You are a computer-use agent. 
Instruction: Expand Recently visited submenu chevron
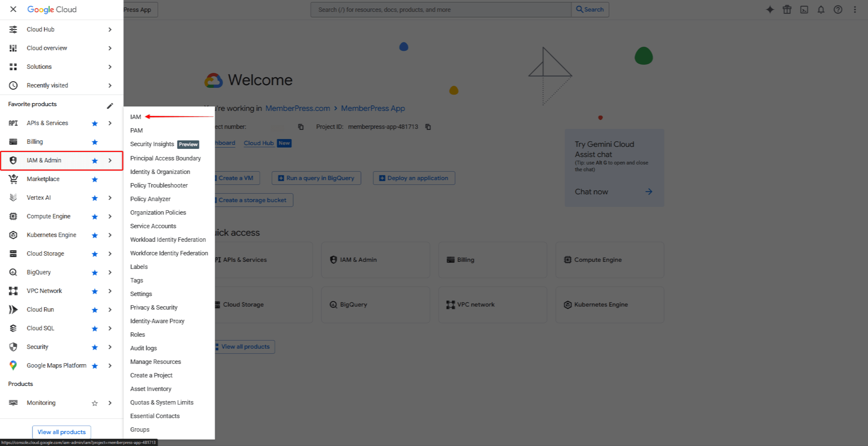(110, 85)
